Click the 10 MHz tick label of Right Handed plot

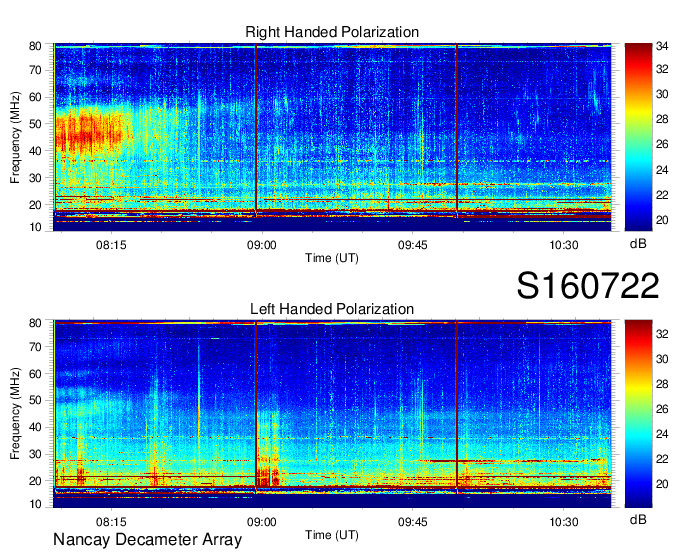click(35, 227)
